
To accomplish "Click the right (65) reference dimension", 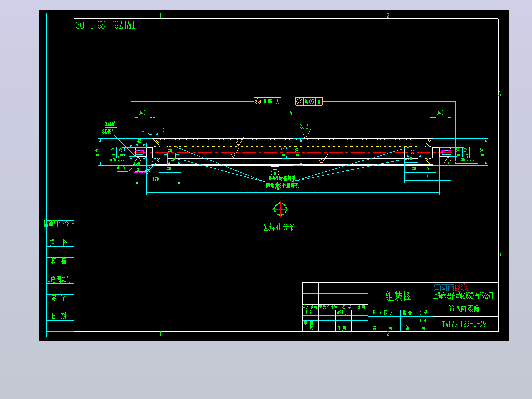I will tap(440, 112).
